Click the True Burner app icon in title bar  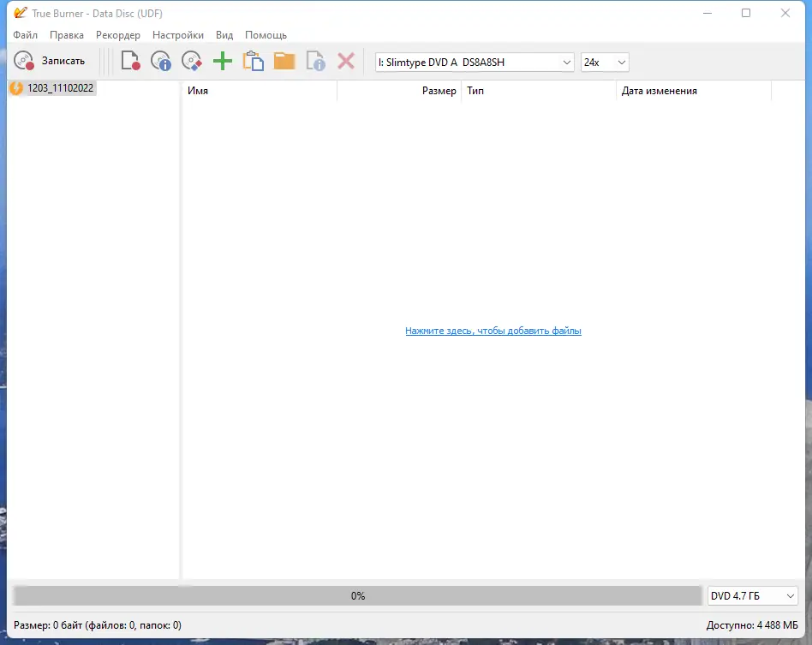click(x=21, y=13)
